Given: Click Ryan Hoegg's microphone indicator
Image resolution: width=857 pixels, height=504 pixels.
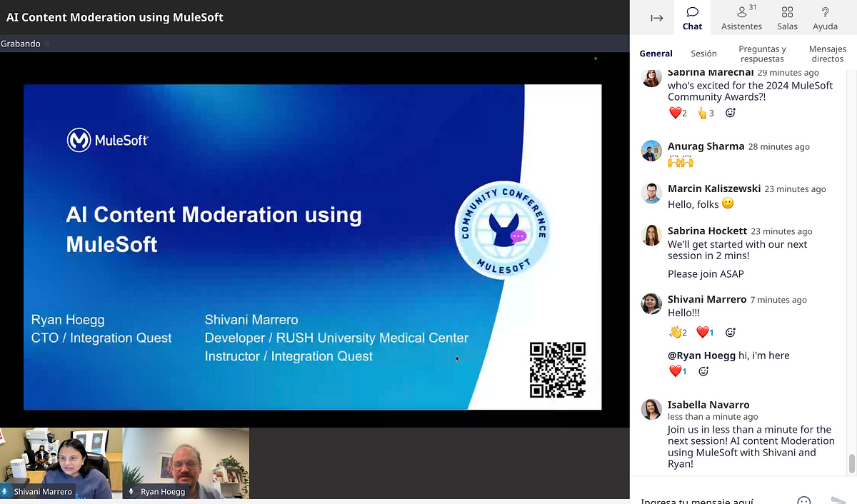Looking at the screenshot, I should [x=131, y=492].
